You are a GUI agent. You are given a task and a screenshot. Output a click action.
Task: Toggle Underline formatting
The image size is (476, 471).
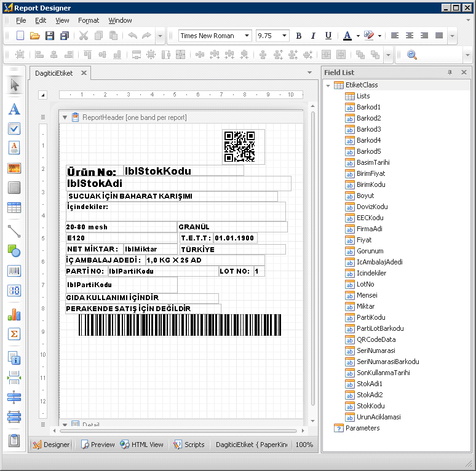[328, 36]
